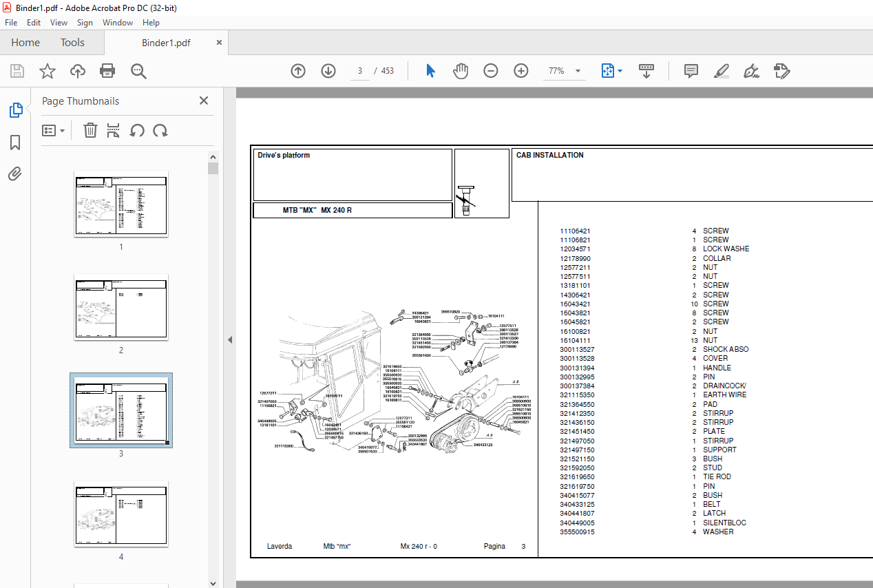Open the Window menu
873x588 pixels.
[118, 23]
